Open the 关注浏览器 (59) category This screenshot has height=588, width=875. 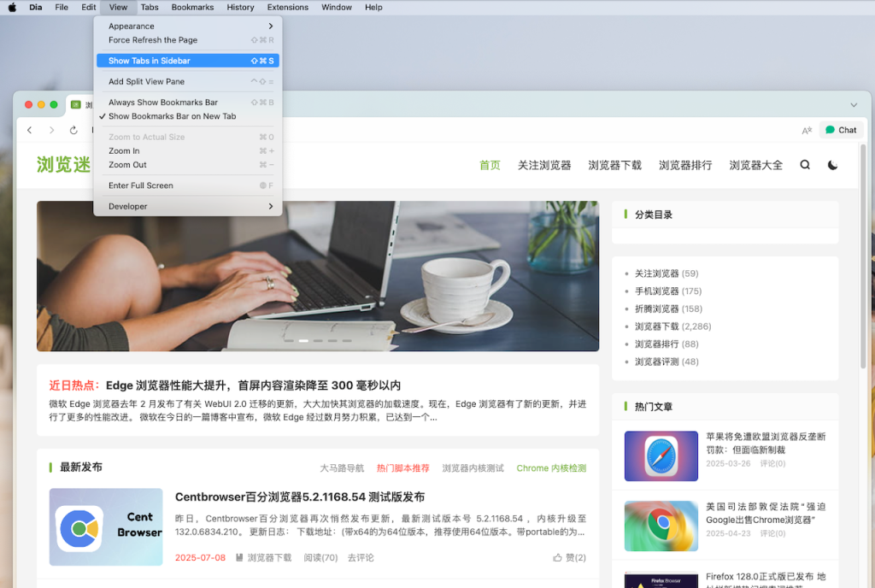(667, 273)
